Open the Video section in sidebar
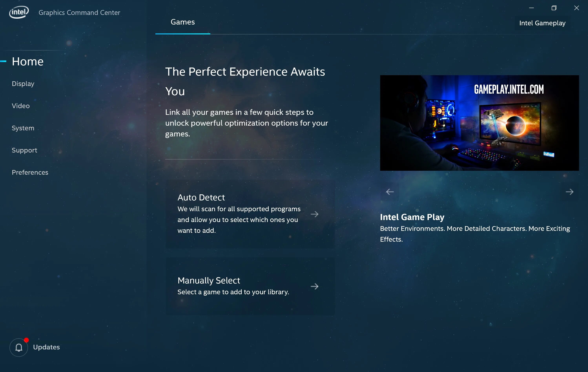The image size is (588, 372). click(21, 106)
